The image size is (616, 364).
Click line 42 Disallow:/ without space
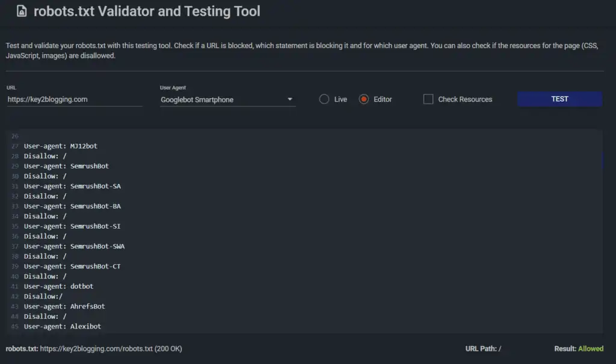(43, 297)
